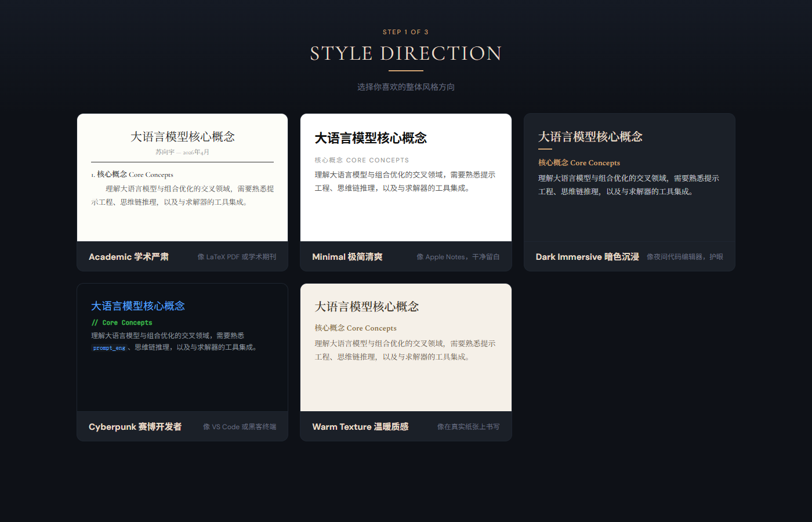Select the Minimal 极简清爽 style card
The height and width of the screenshot is (522, 812).
click(x=405, y=191)
